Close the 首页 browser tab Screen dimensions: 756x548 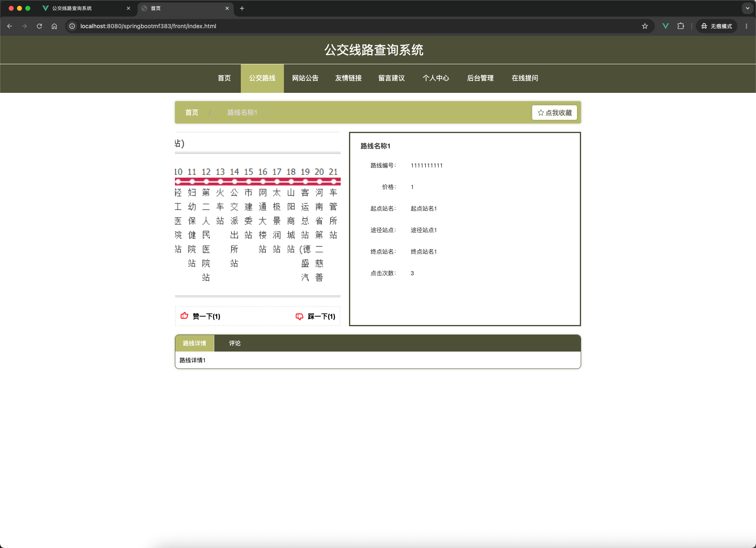227,8
